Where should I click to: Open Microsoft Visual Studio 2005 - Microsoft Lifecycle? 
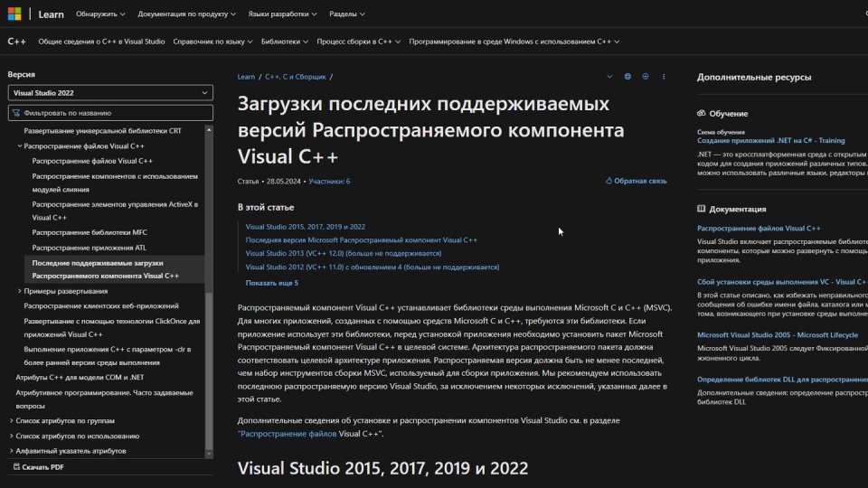coord(778,334)
